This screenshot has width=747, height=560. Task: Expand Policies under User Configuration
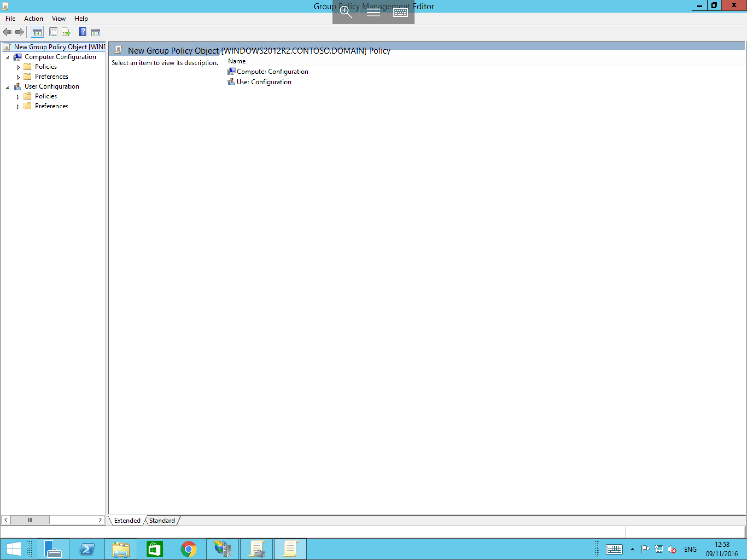click(x=18, y=97)
